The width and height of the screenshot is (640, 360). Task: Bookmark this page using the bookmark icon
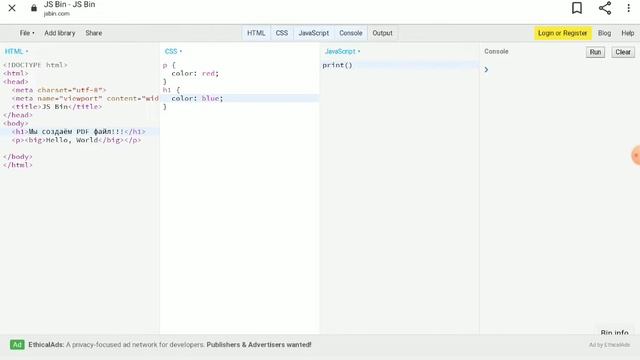click(x=577, y=8)
